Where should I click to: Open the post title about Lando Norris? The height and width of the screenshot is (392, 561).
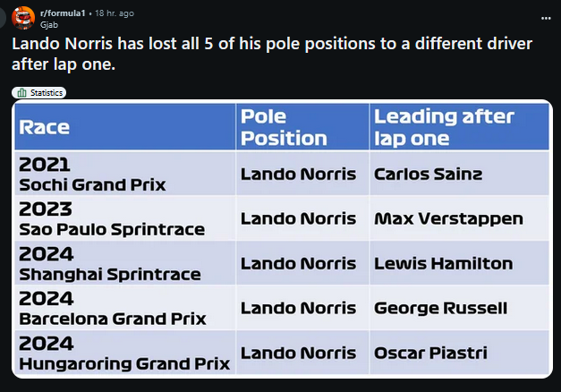click(272, 54)
